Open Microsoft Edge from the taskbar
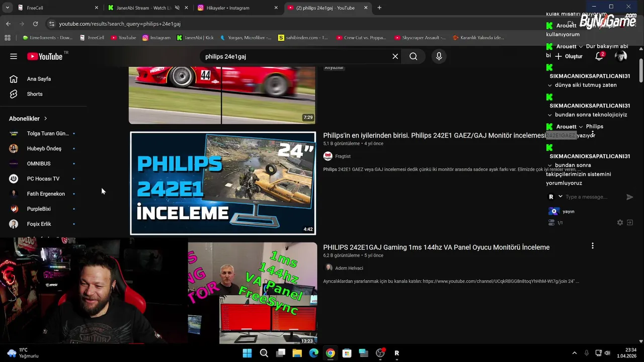The image size is (644, 362). [x=313, y=353]
